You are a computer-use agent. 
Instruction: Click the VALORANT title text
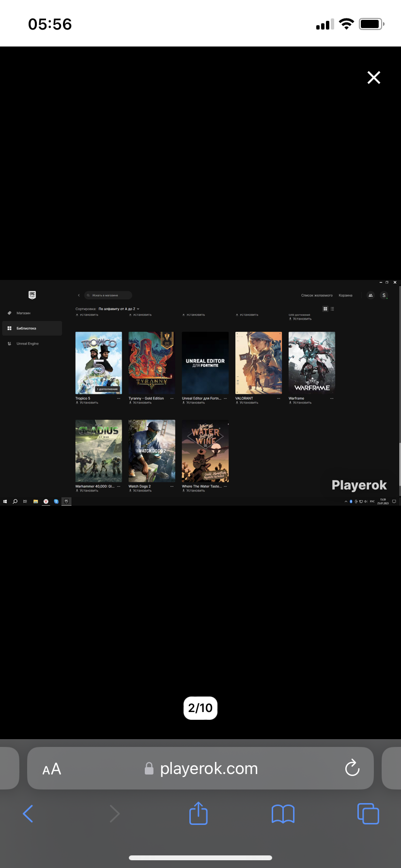(x=244, y=398)
